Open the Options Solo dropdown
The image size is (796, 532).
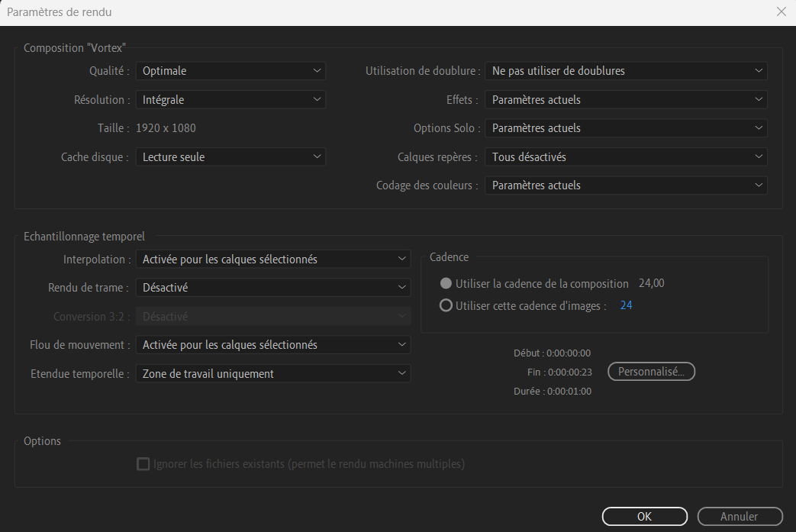[626, 128]
